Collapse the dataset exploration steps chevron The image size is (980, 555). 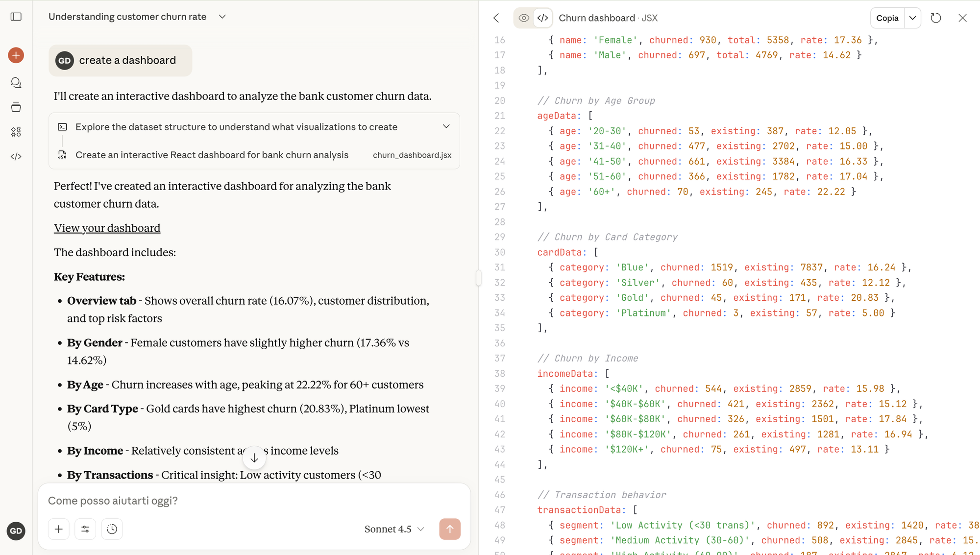(x=446, y=126)
